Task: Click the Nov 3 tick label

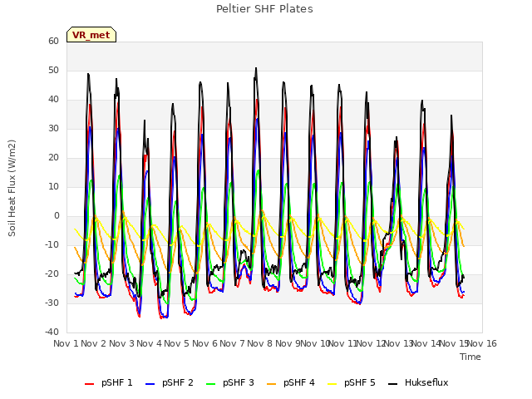Action: [121, 343]
